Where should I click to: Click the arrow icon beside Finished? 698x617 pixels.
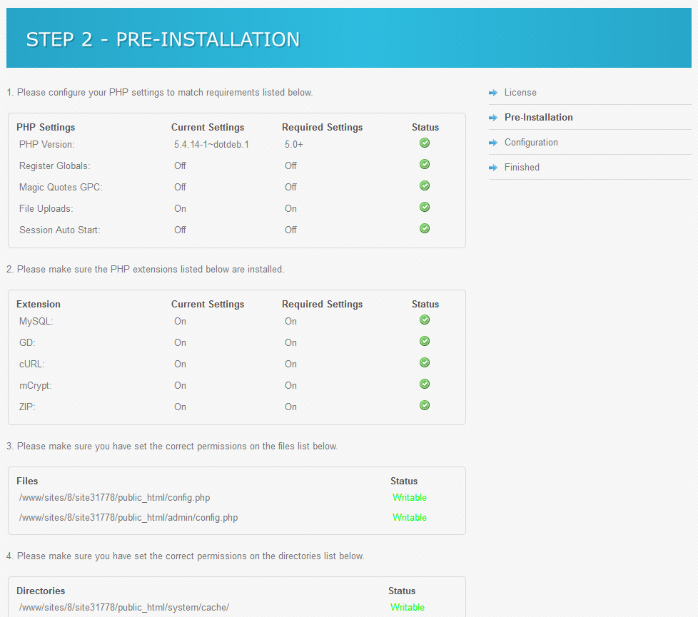pos(493,168)
